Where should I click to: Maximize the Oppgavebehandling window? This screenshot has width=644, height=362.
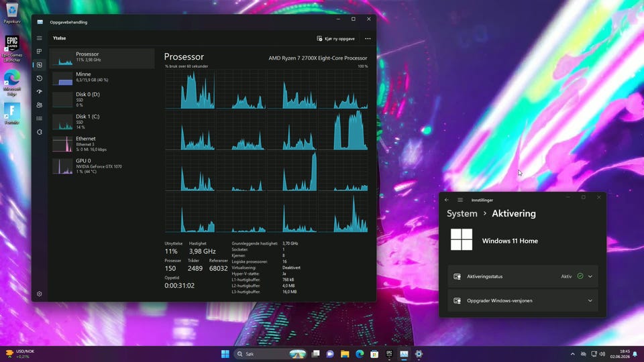[x=354, y=19]
